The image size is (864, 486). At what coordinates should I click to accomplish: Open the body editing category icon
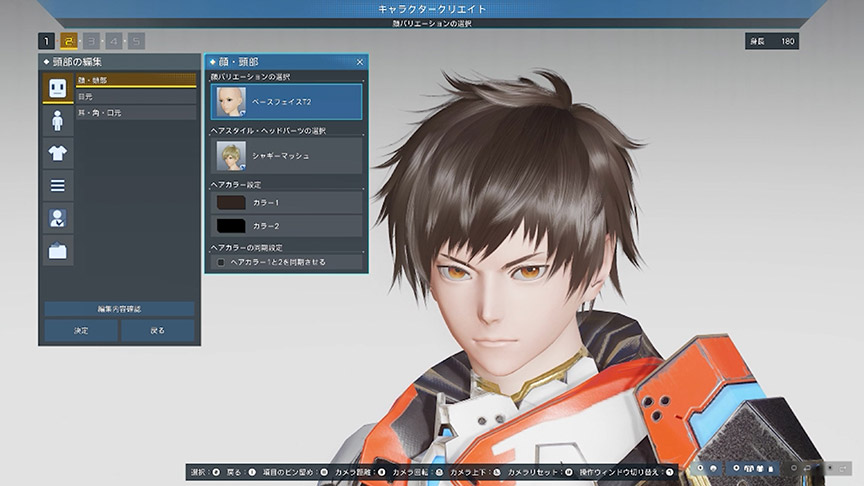pos(57,121)
